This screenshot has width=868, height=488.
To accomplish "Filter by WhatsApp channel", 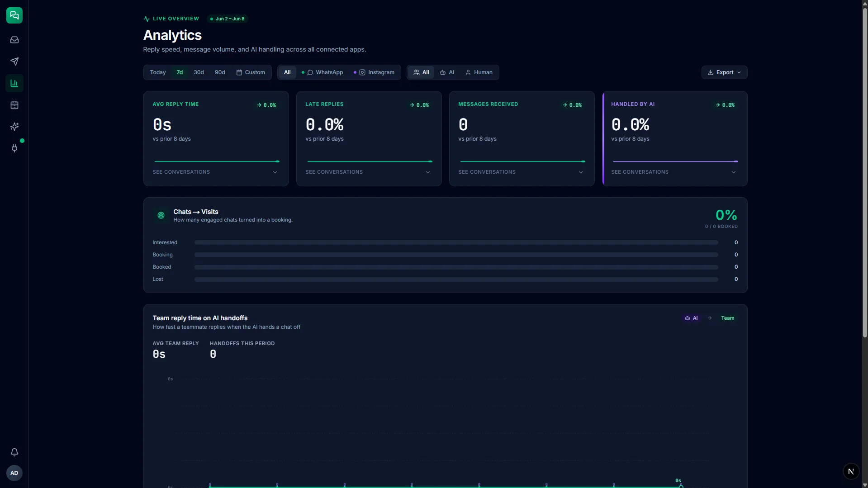I will (323, 72).
